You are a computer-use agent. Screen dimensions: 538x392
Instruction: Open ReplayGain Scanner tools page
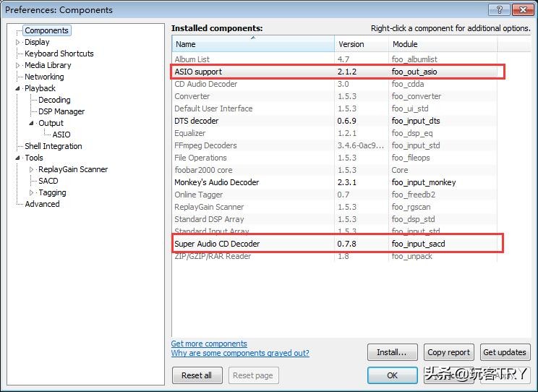[x=73, y=169]
